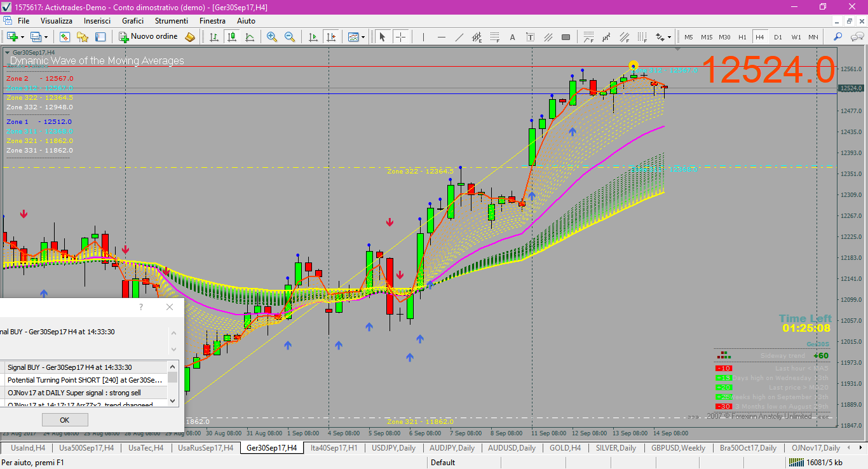Switch timeframe to M15
Image resolution: width=868 pixels, height=469 pixels.
(x=707, y=37)
